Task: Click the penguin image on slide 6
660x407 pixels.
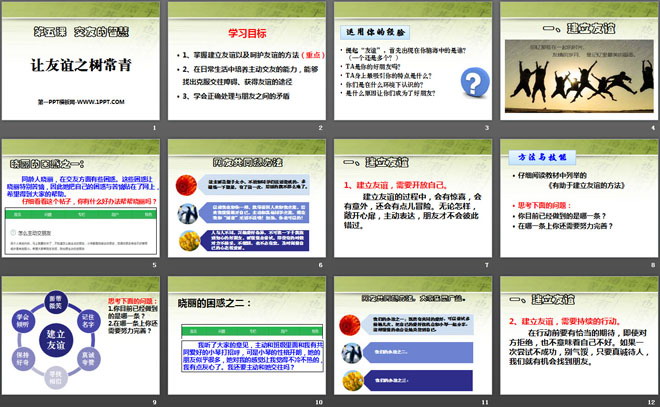Action: pyautogui.click(x=188, y=213)
